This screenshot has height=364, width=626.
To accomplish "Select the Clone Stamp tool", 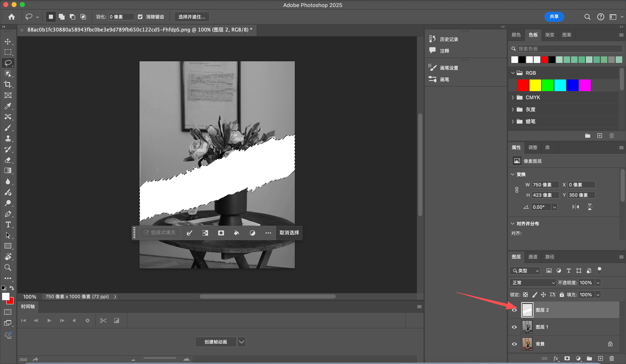I will point(8,138).
